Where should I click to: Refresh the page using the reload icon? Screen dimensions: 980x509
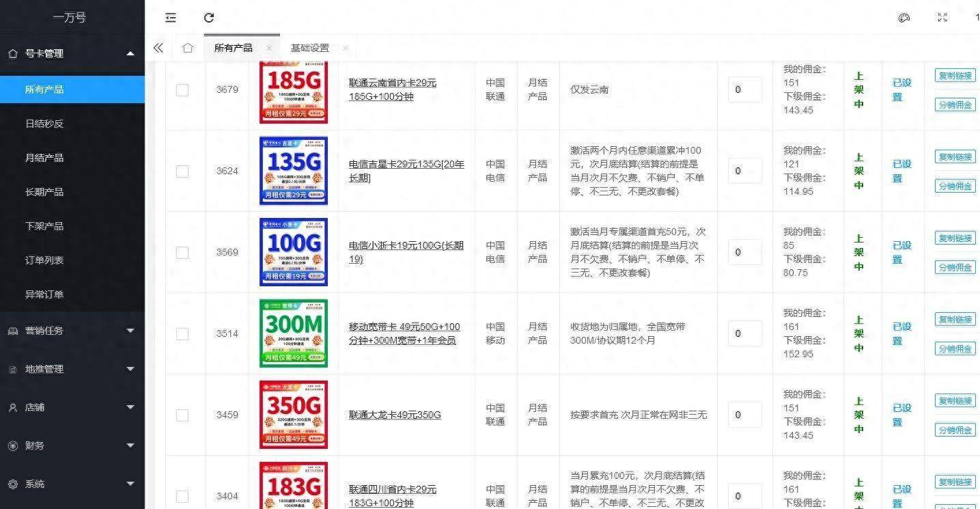(x=209, y=17)
